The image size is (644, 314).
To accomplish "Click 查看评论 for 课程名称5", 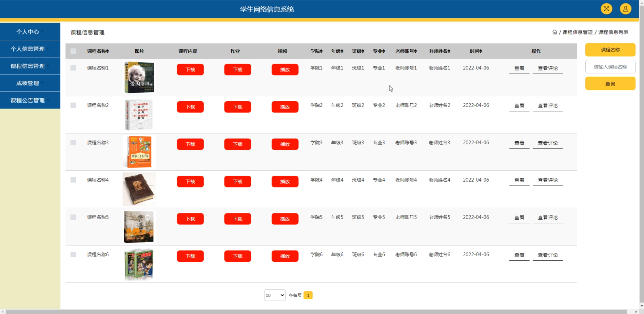I will tap(548, 218).
